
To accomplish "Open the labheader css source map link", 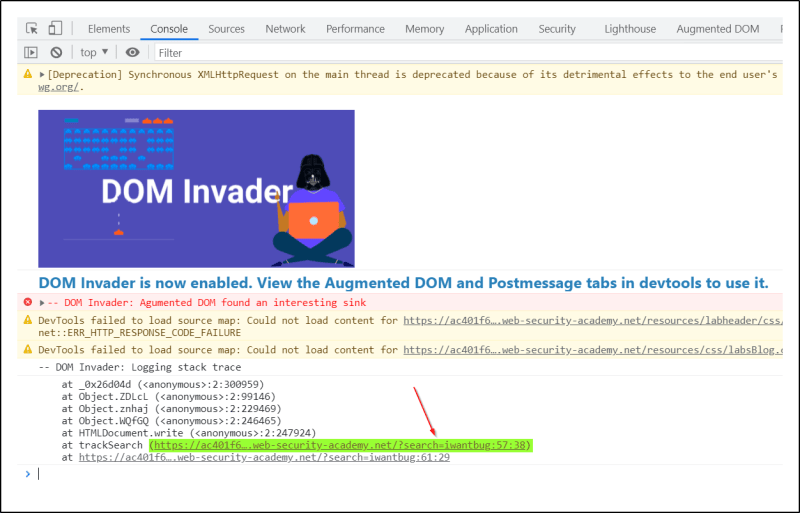I will pyautogui.click(x=592, y=321).
